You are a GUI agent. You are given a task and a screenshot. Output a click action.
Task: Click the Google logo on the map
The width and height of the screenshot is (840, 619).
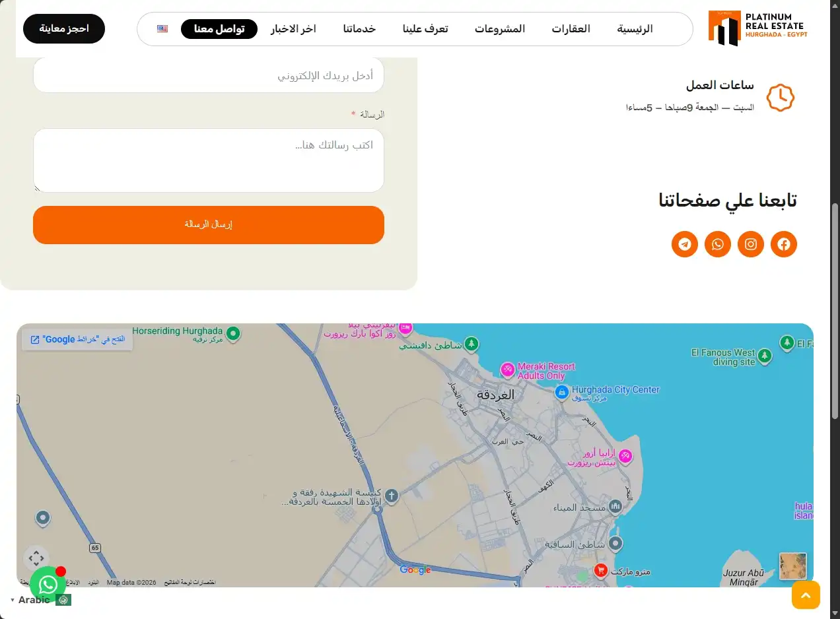(x=415, y=570)
